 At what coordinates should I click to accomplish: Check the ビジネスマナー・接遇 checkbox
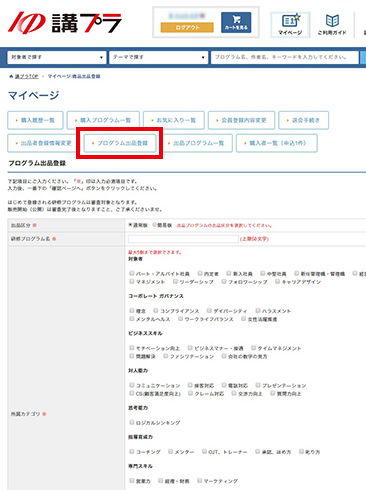(x=190, y=348)
